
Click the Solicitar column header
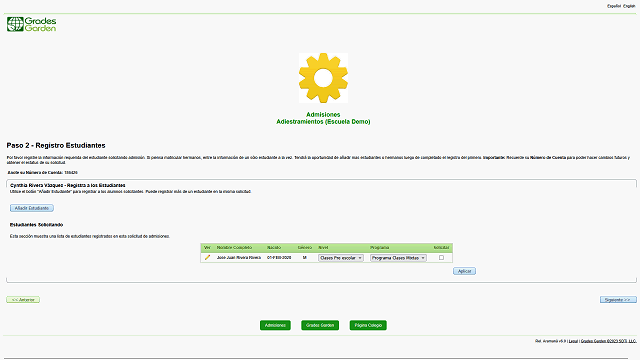pos(441,247)
